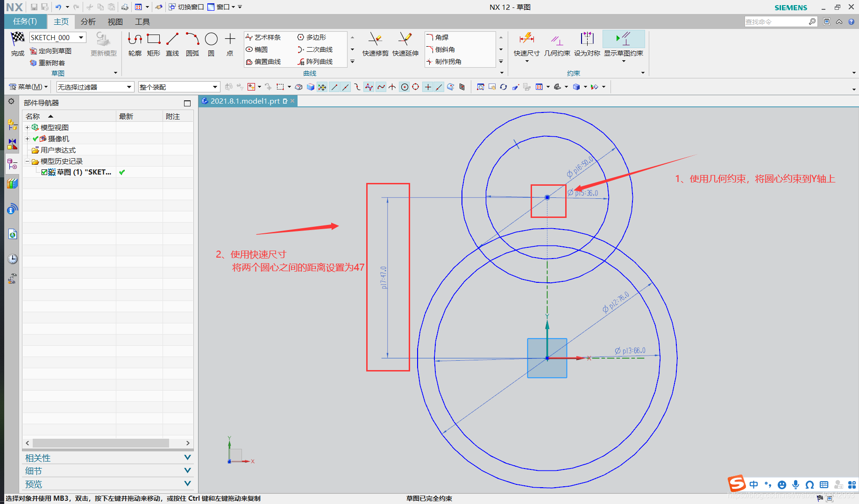Toggle the snap end point option
This screenshot has width=859, height=504.
pyautogui.click(x=334, y=87)
